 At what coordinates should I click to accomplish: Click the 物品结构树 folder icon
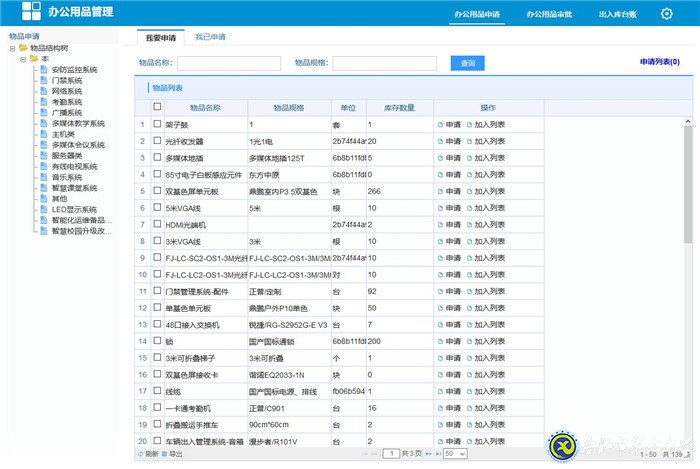[x=23, y=48]
